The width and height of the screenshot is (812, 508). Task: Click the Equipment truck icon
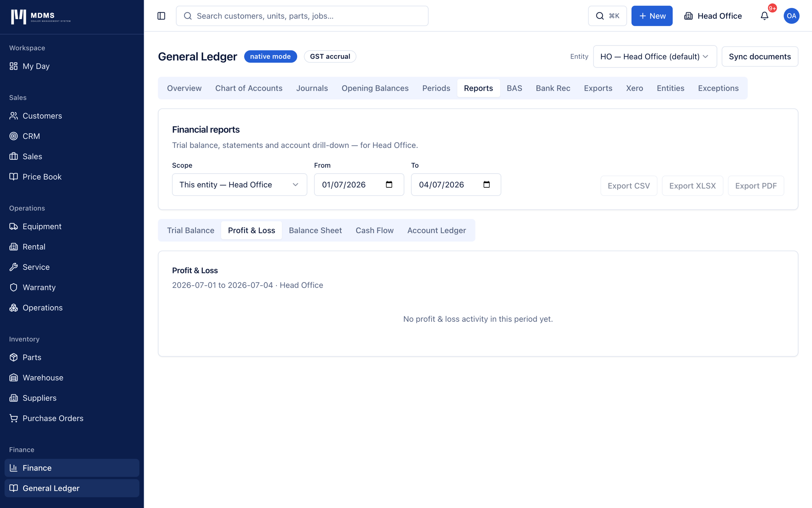(x=14, y=226)
